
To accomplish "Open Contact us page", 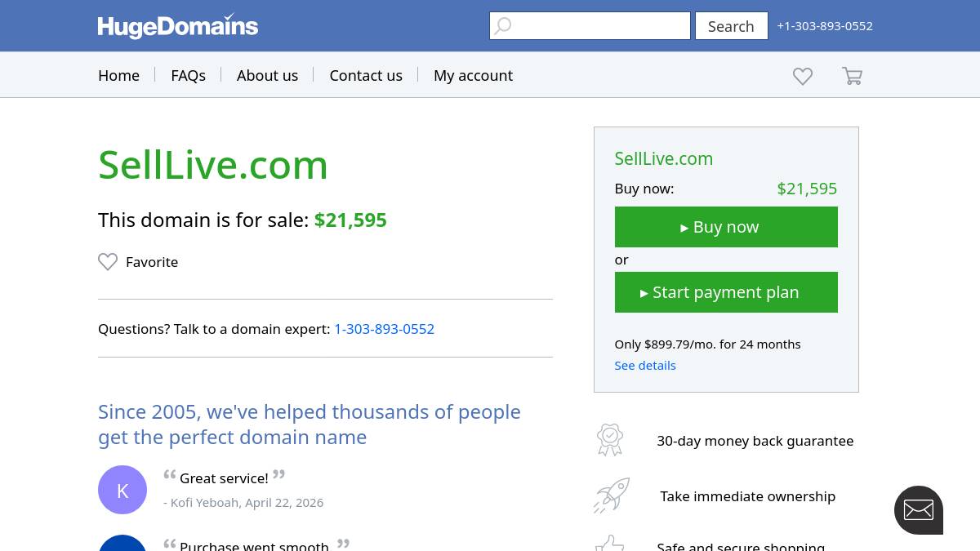I will click(x=366, y=75).
